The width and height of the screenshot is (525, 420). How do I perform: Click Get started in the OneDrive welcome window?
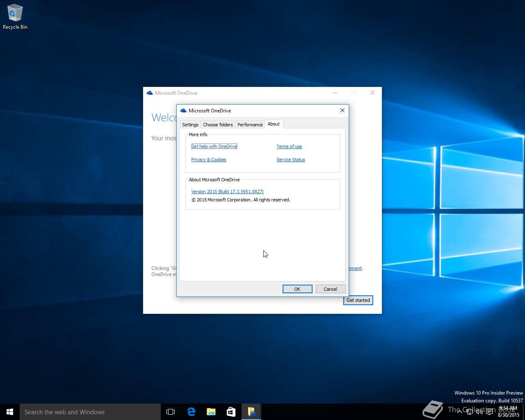pyautogui.click(x=358, y=300)
